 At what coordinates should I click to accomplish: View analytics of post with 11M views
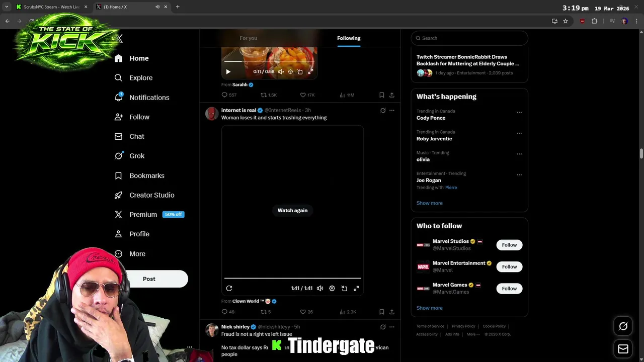coord(347,95)
